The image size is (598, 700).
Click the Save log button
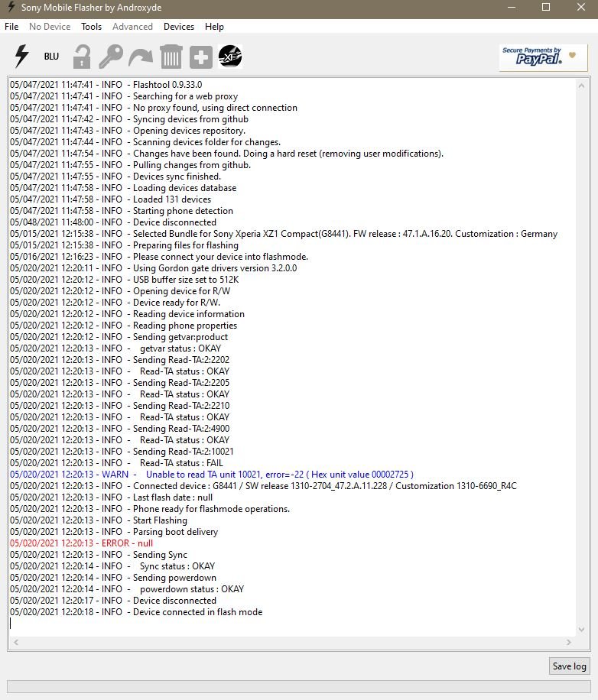point(569,666)
